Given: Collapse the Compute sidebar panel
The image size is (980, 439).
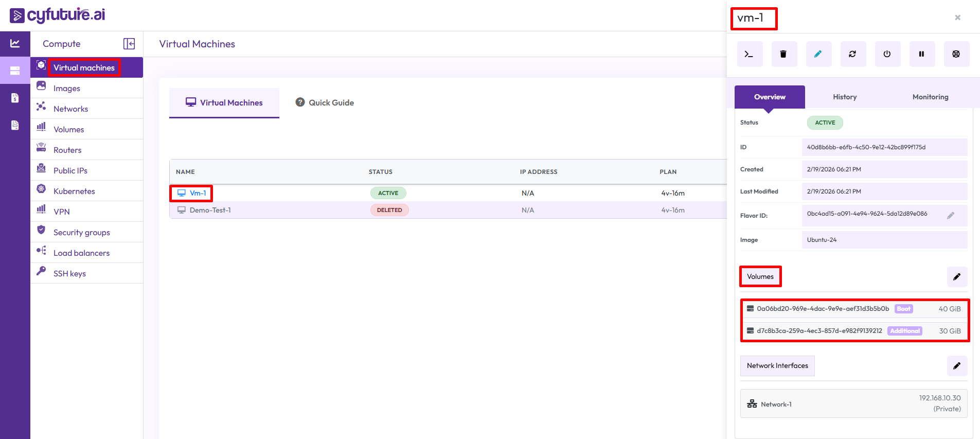Looking at the screenshot, I should click(x=129, y=44).
